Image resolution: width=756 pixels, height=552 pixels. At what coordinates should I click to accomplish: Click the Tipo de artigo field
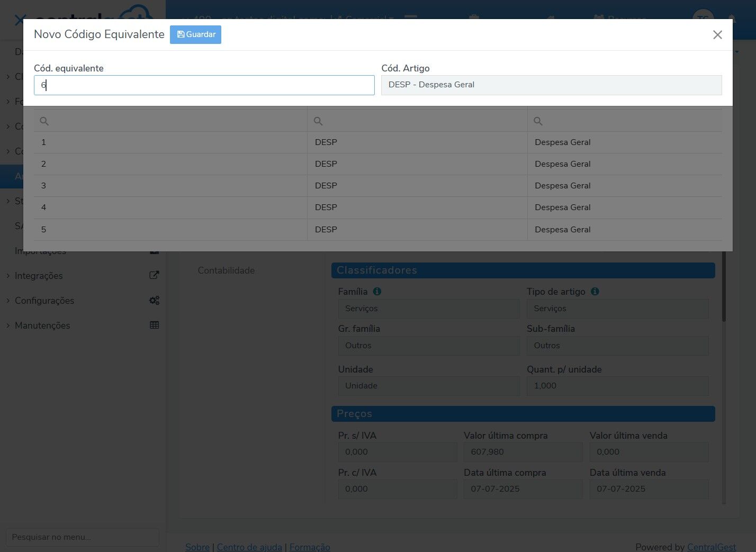pos(617,309)
